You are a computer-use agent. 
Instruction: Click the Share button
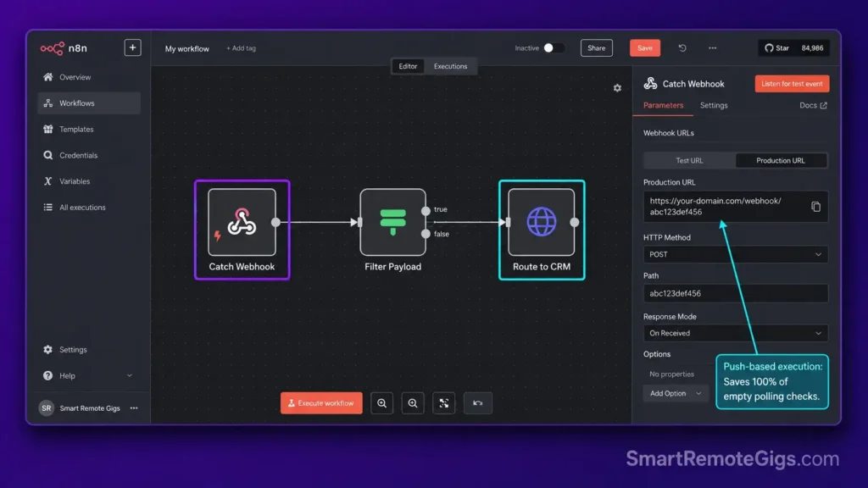click(596, 48)
